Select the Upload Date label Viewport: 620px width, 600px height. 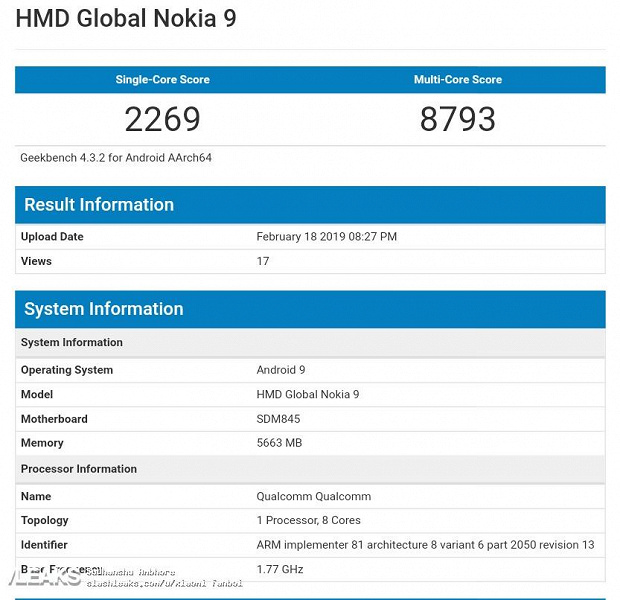52,237
